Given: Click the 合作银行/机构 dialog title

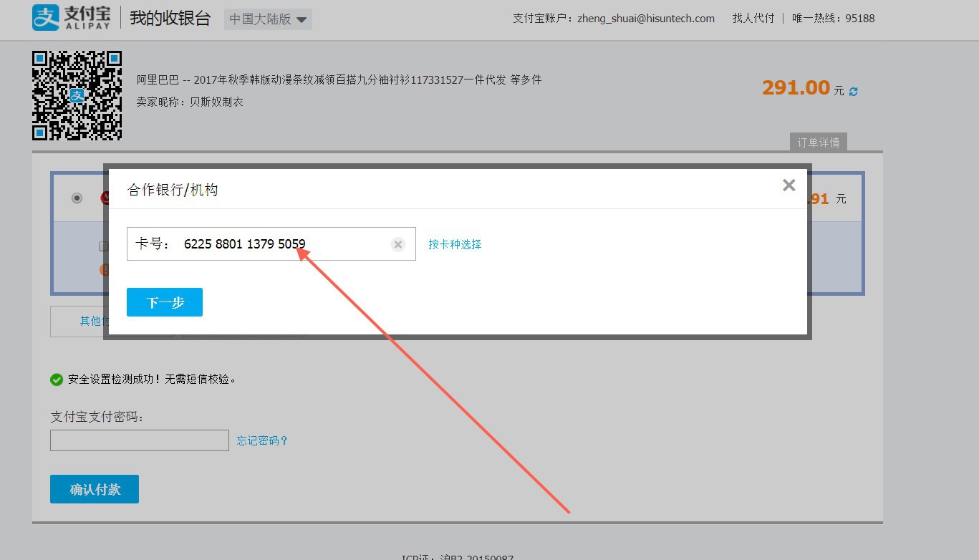Looking at the screenshot, I should pos(173,190).
